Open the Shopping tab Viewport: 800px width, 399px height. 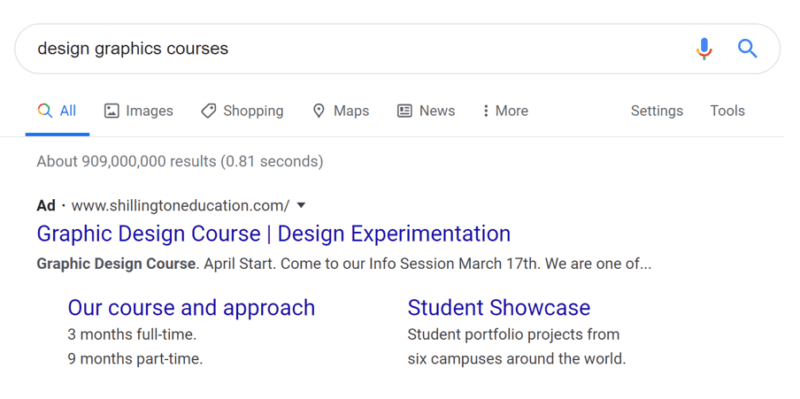pyautogui.click(x=242, y=111)
